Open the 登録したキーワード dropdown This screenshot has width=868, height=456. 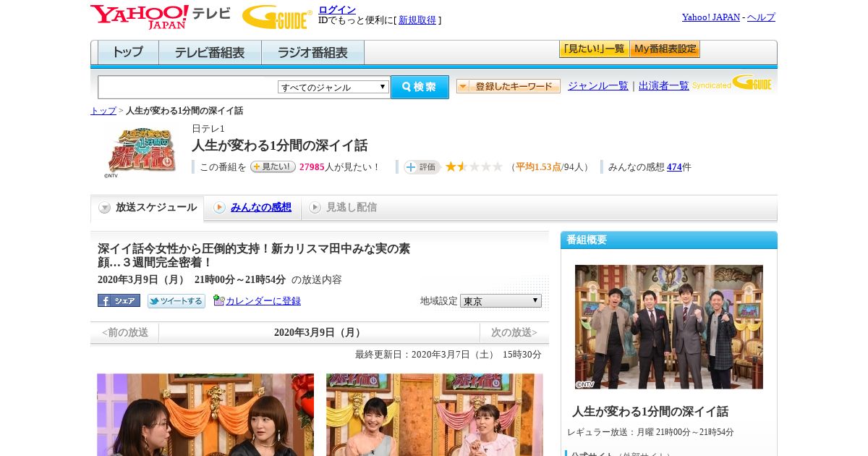click(508, 86)
